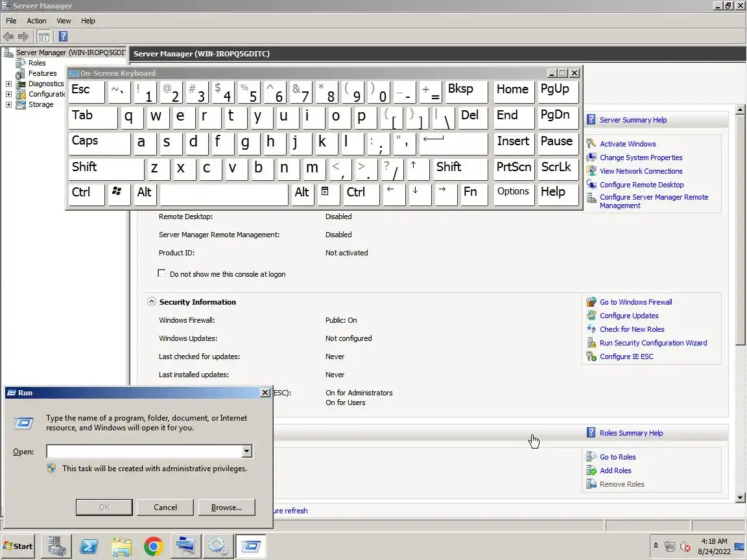
Task: Launch PowerShell from the taskbar
Action: (89, 546)
